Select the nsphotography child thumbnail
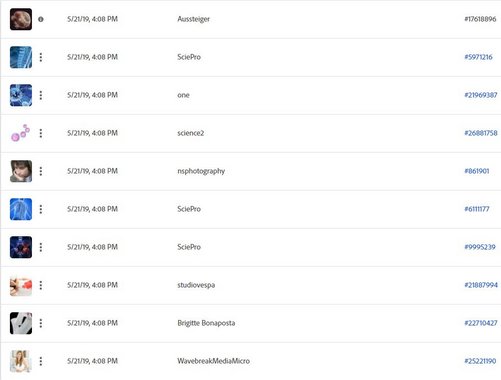The height and width of the screenshot is (380, 501). (21, 171)
